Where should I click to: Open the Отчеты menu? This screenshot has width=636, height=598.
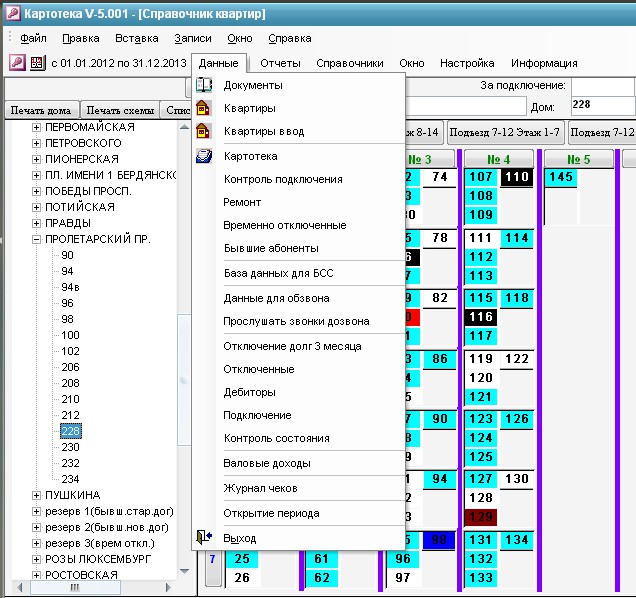pyautogui.click(x=280, y=63)
